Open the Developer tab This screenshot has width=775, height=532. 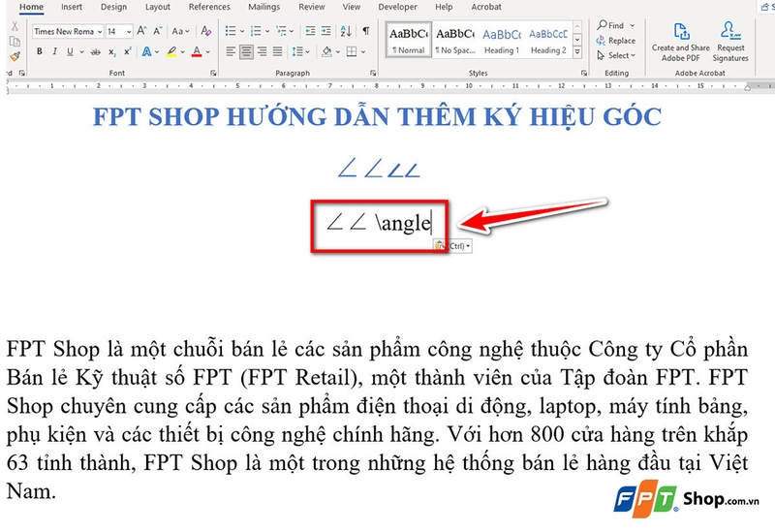pos(397,7)
